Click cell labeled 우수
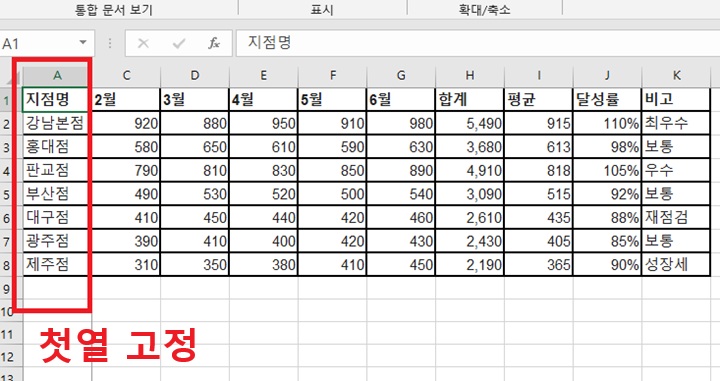The image size is (720, 381). (676, 170)
